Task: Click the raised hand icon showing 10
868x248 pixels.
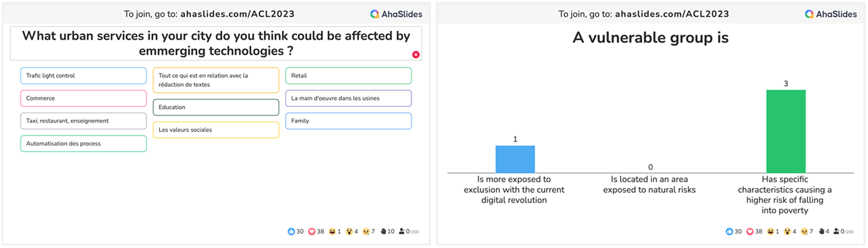Action: click(x=383, y=231)
